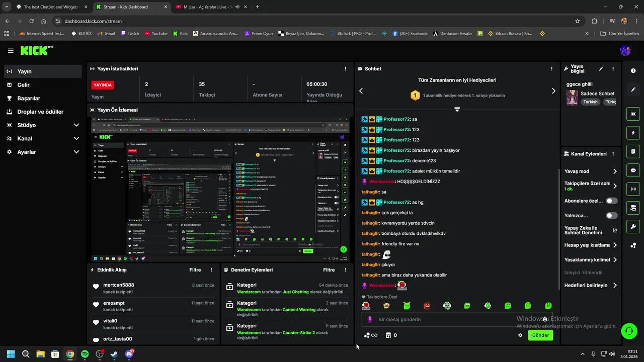
Task: Click the green headset support button
Action: 629,331
